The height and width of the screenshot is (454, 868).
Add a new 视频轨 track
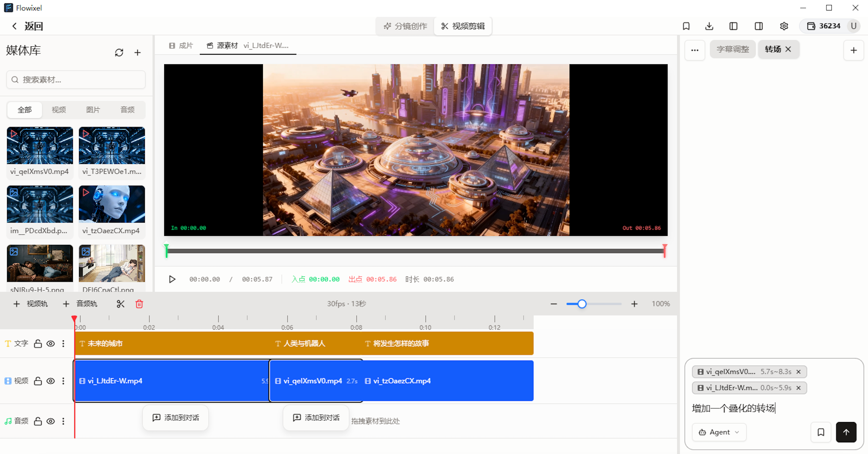click(x=30, y=304)
